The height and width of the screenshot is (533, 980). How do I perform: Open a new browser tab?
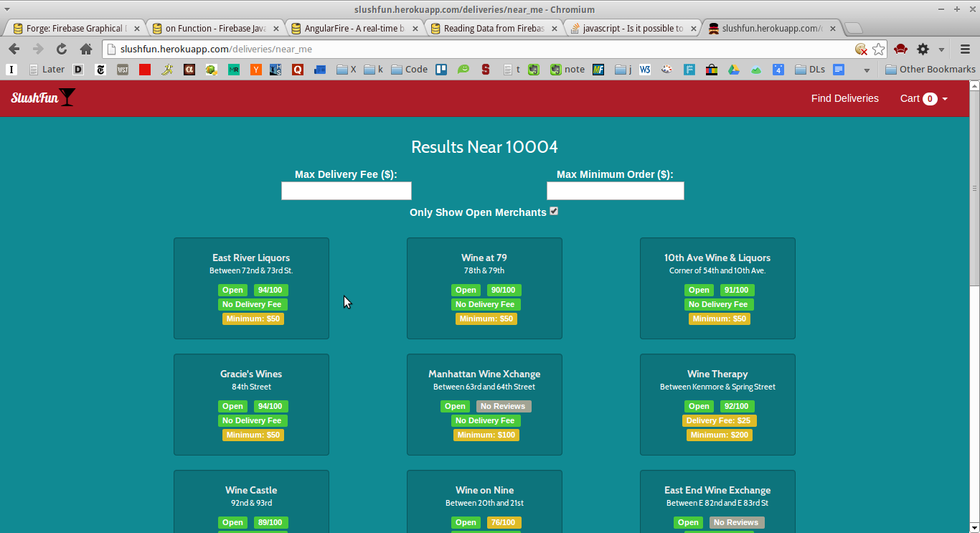[x=853, y=29]
